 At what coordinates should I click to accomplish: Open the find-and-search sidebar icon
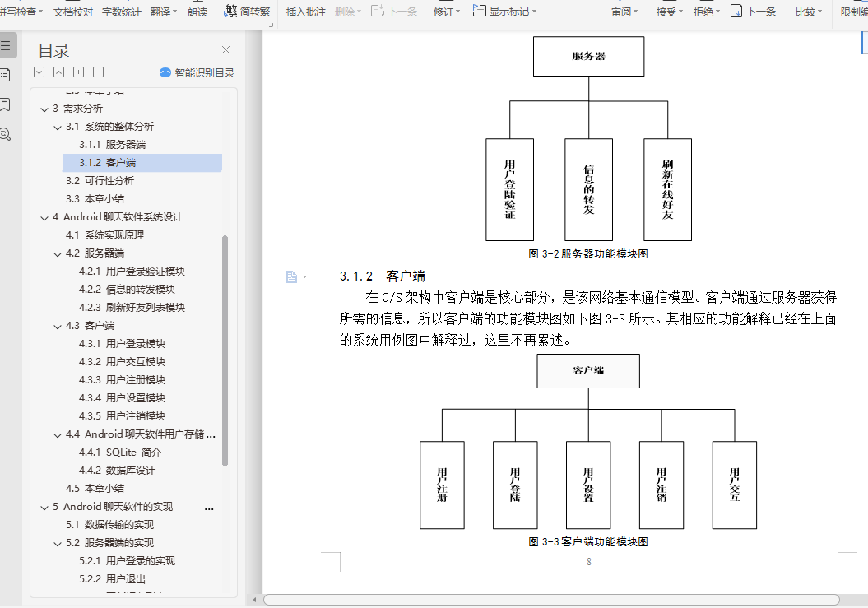5,134
